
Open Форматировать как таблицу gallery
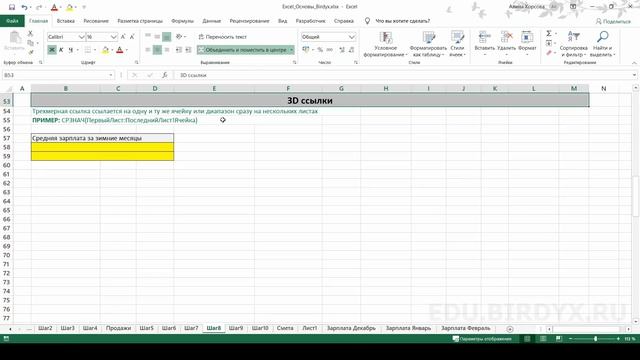(428, 44)
